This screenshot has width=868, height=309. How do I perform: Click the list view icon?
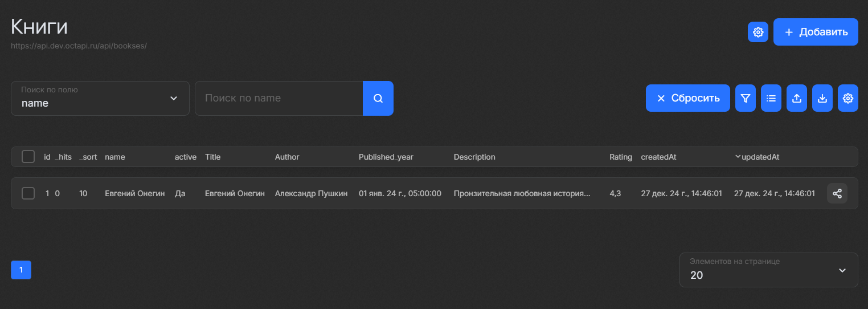[x=771, y=98]
